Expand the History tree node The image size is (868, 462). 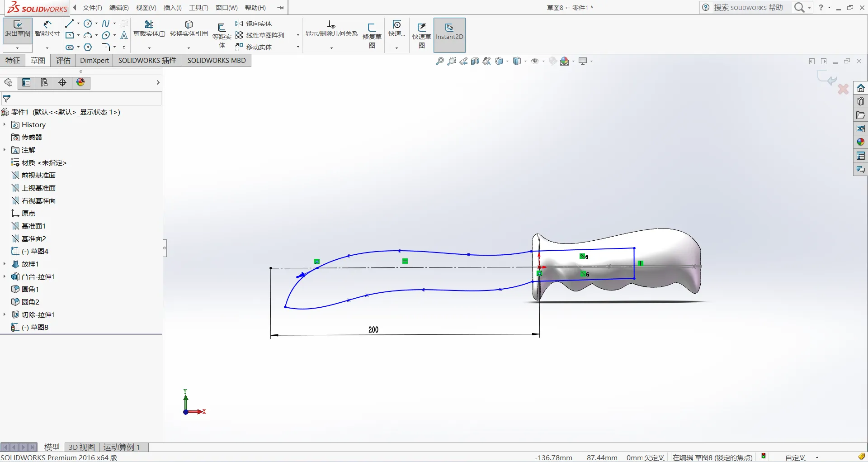tap(5, 124)
